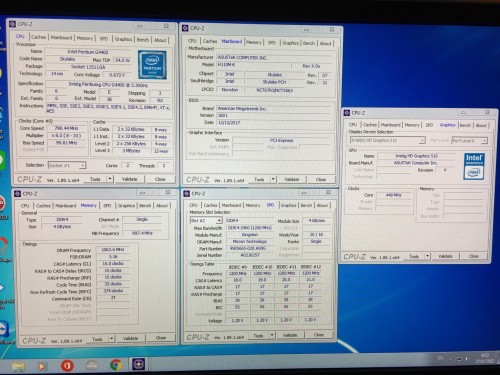
Task: Click the Intel Pentium logo in CPU tab
Action: [152, 65]
